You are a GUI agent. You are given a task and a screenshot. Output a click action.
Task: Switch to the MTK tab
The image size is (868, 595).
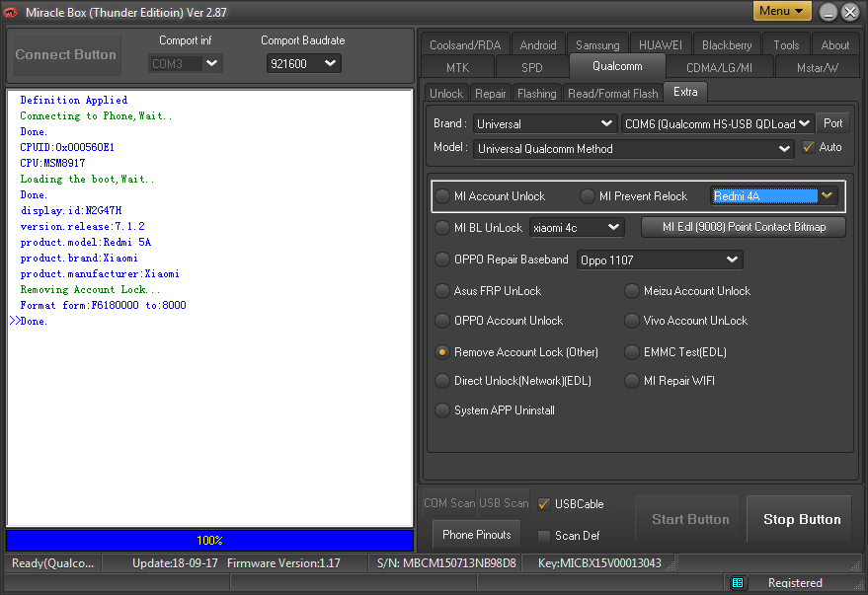457,67
